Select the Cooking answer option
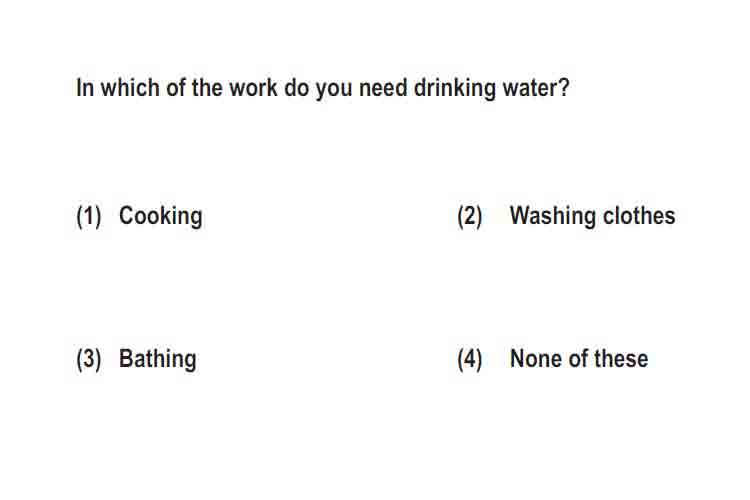Image resolution: width=750 pixels, height=500 pixels. click(x=161, y=216)
